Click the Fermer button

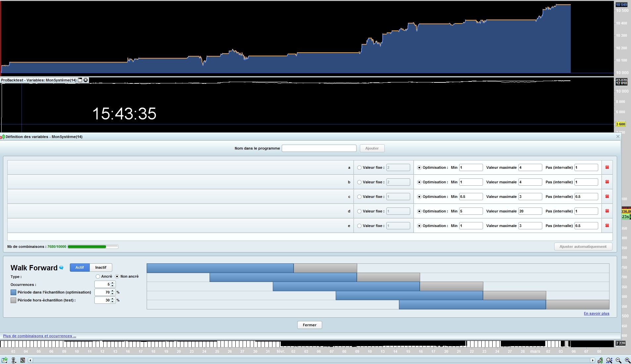(310, 325)
